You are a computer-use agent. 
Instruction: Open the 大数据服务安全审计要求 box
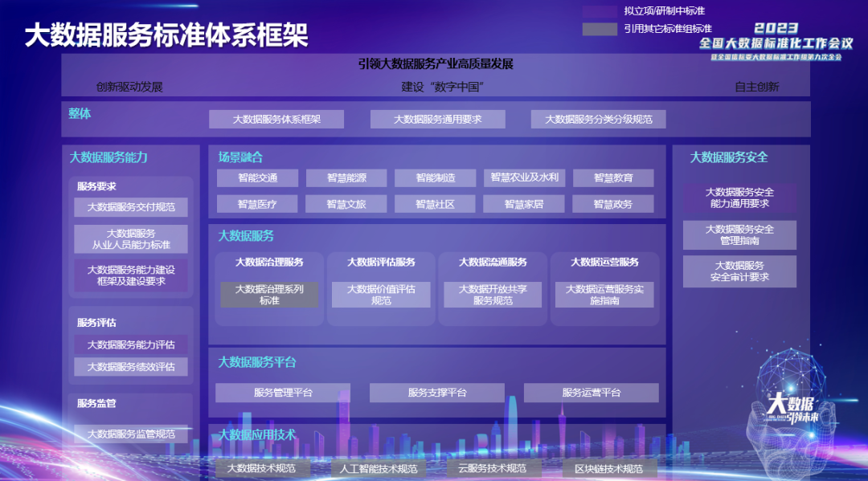point(739,271)
